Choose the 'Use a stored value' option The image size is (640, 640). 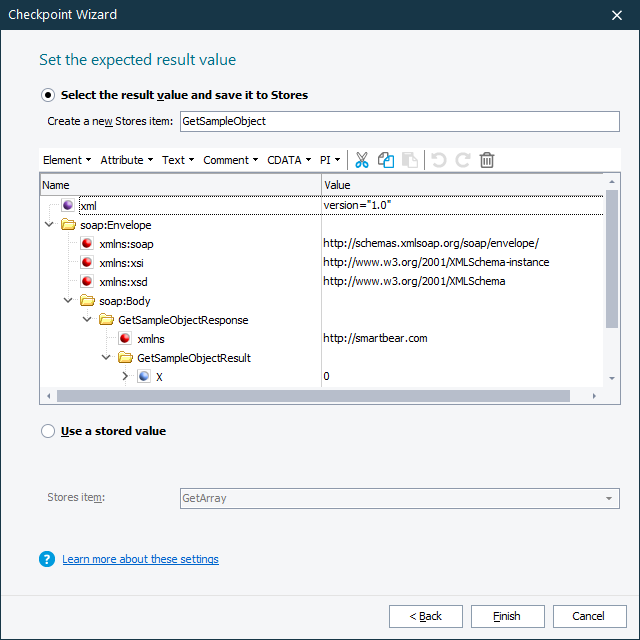pos(48,431)
